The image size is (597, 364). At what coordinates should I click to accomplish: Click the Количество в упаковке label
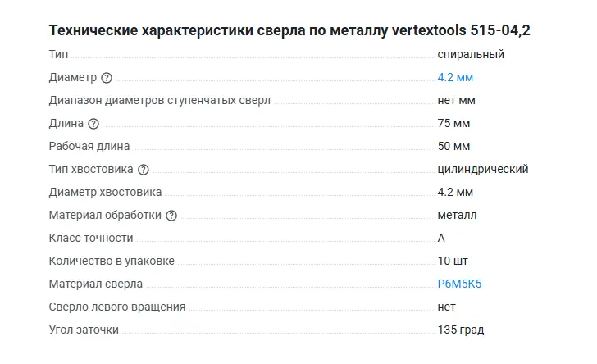tap(112, 262)
